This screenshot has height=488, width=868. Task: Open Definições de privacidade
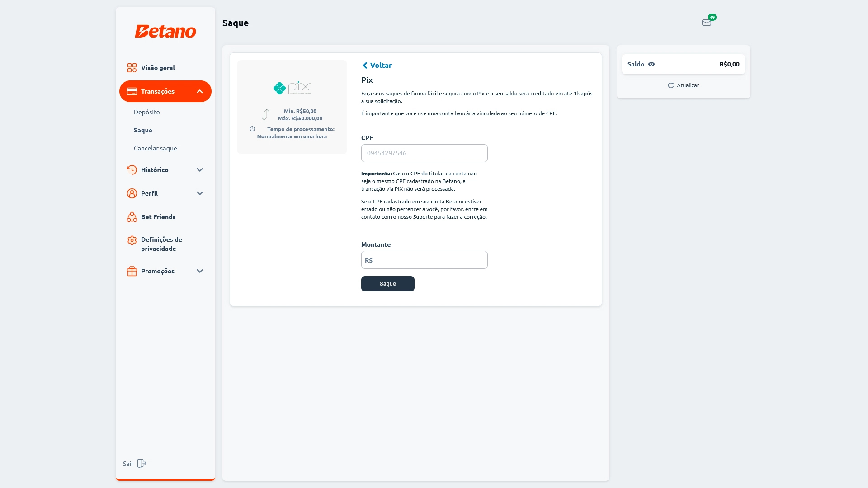click(x=165, y=244)
